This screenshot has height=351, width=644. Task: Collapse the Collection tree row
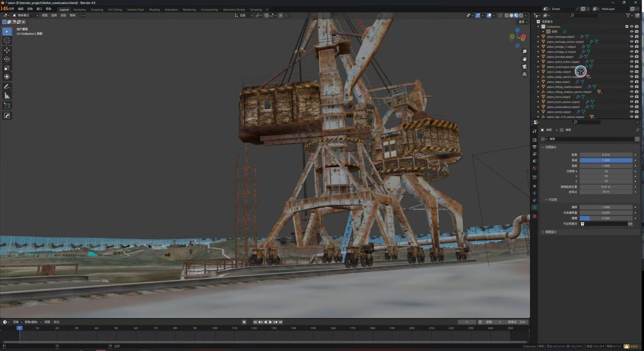click(x=538, y=27)
